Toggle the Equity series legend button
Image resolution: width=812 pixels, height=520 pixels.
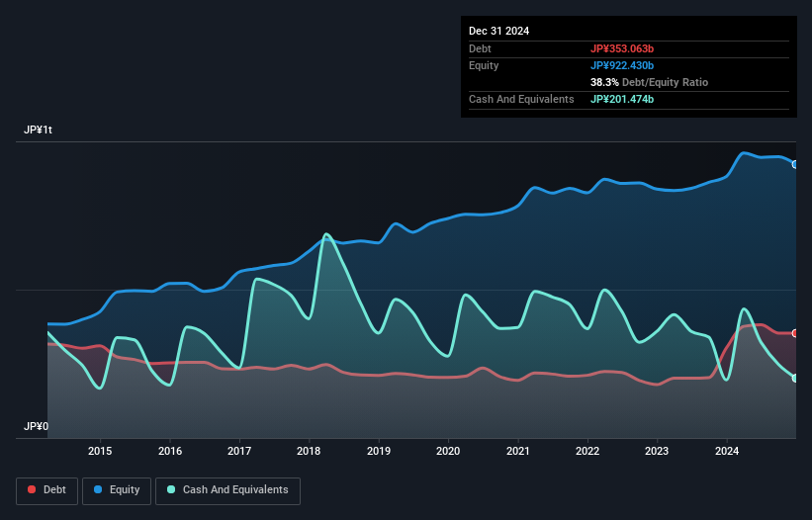pos(117,490)
